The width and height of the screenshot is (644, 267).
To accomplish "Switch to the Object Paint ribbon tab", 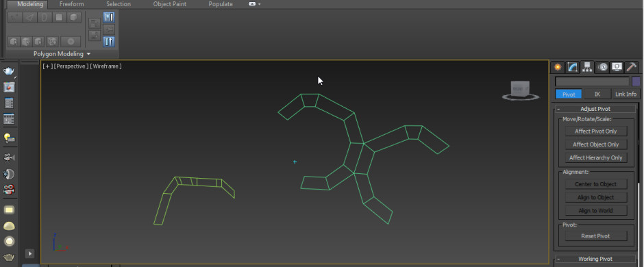I will coord(170,4).
